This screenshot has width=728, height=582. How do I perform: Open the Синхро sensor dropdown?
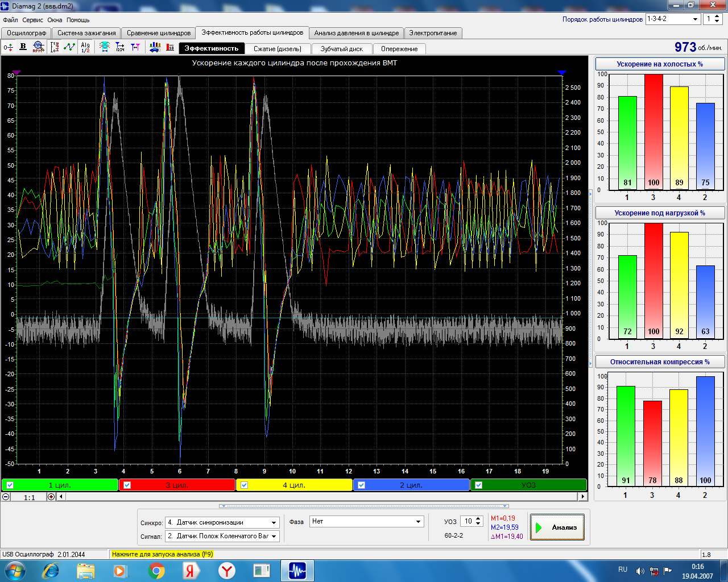(274, 522)
